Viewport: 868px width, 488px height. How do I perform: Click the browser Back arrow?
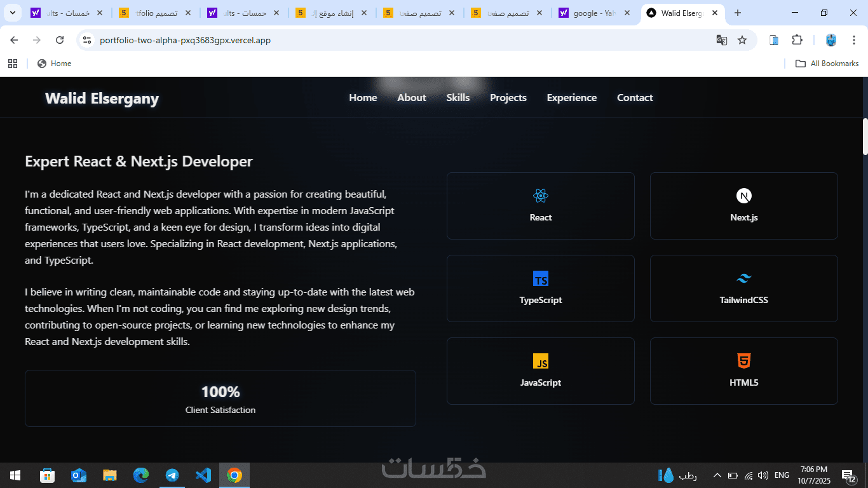coord(14,40)
